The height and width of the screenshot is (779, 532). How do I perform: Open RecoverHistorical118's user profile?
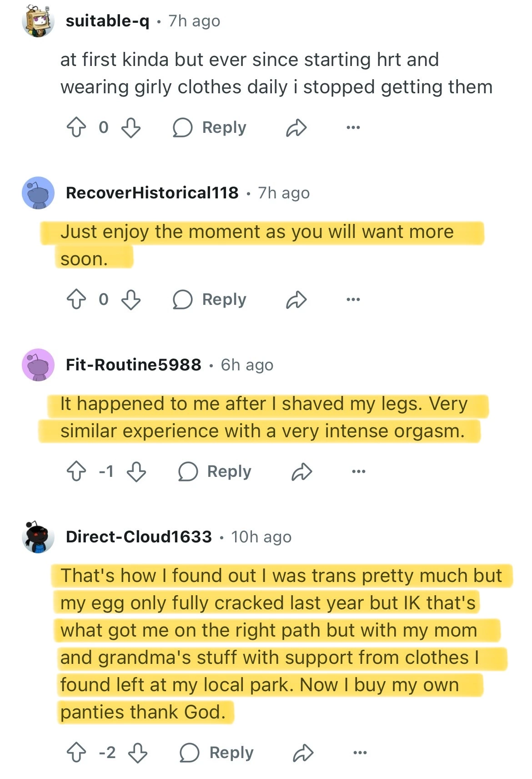click(152, 193)
